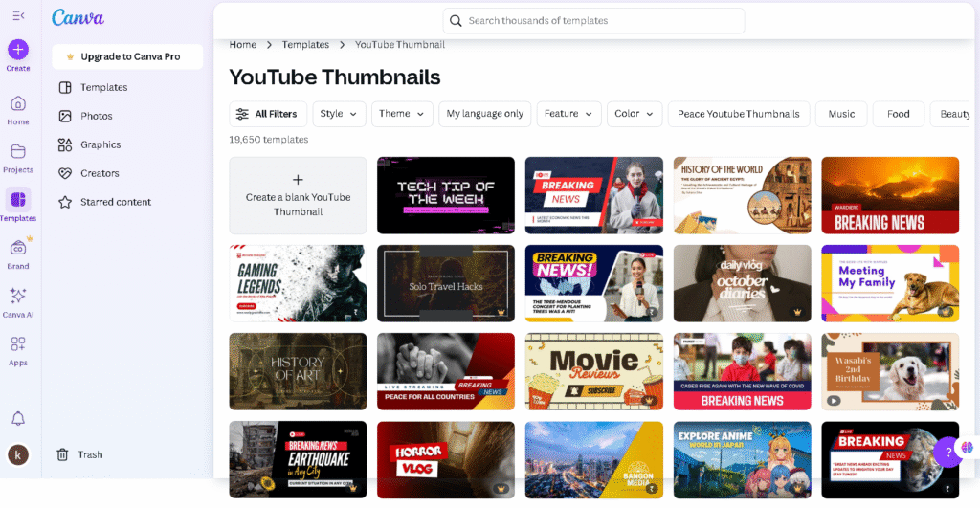Select the Music category chip

point(841,114)
